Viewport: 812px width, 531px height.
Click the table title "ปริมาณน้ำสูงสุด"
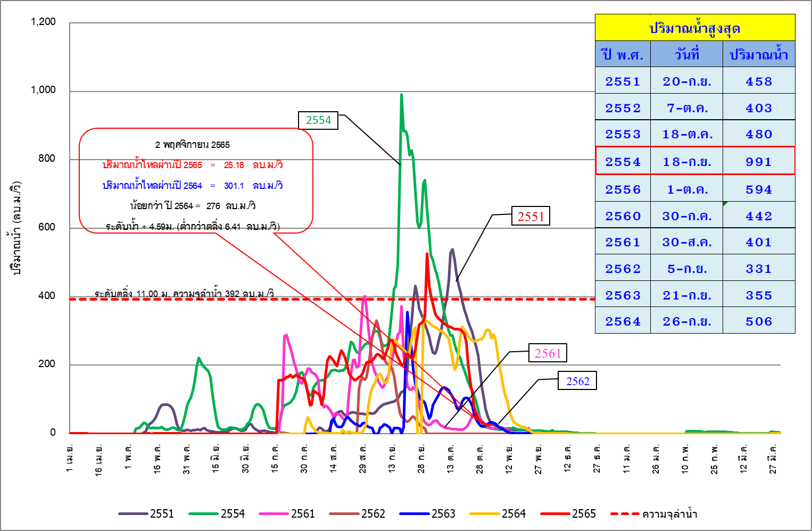(x=695, y=28)
